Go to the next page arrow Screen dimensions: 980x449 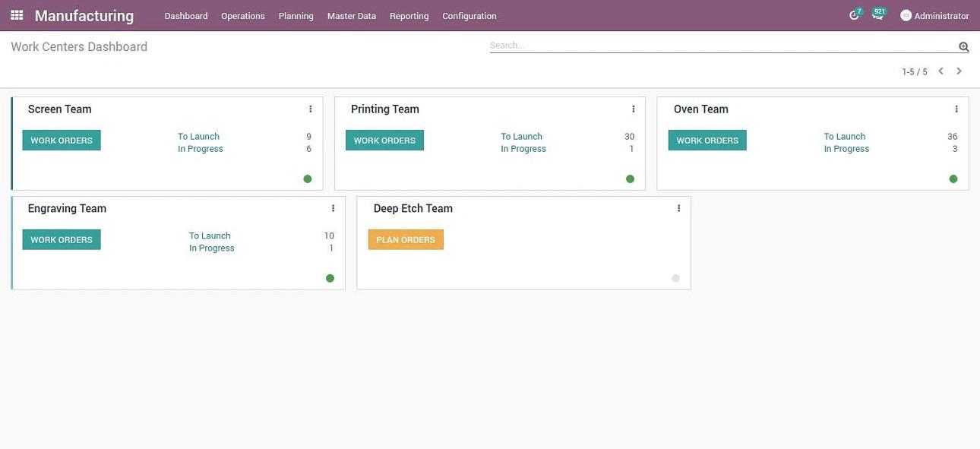[959, 71]
